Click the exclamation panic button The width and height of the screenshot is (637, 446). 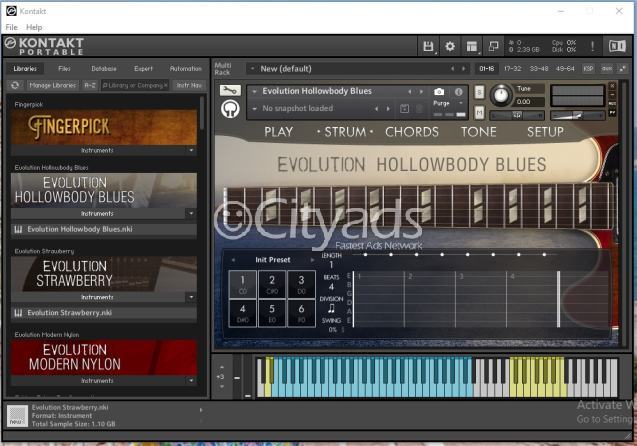(592, 46)
